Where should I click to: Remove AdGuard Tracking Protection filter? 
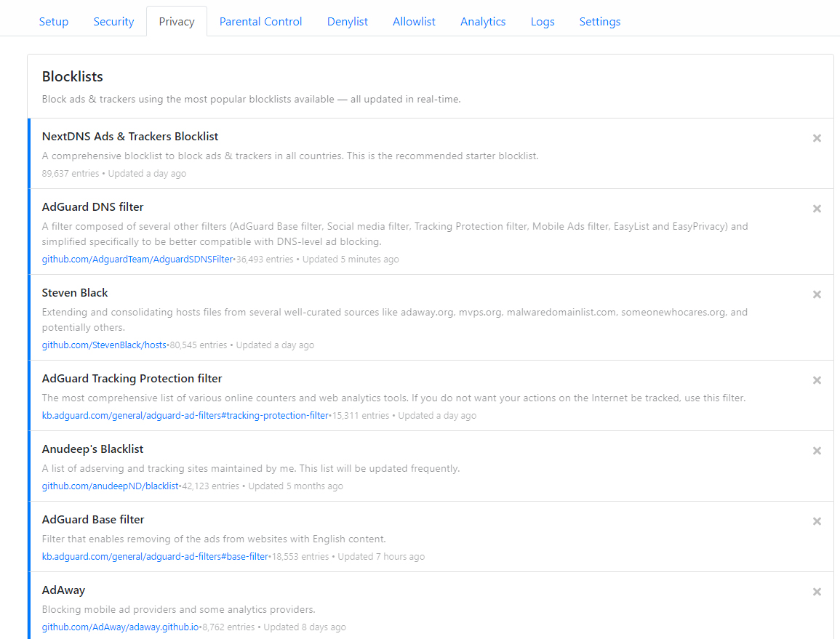tap(817, 380)
